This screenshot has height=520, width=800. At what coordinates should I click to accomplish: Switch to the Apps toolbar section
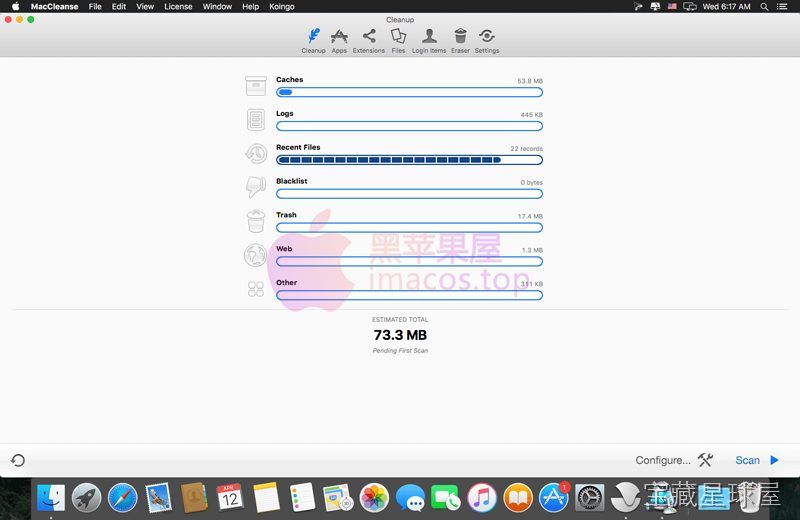point(339,41)
